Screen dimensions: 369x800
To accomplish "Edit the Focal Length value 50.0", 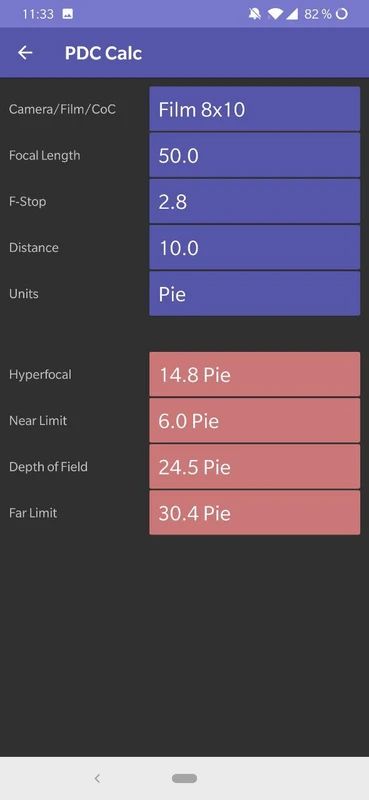I will tap(255, 155).
